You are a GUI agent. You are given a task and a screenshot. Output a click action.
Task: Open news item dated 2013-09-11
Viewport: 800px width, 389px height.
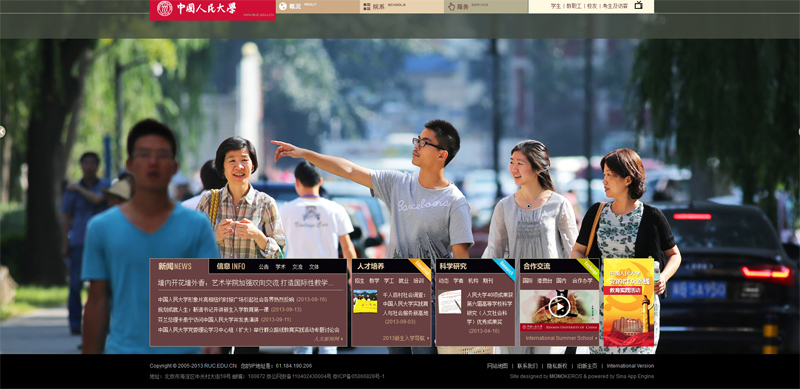224,320
